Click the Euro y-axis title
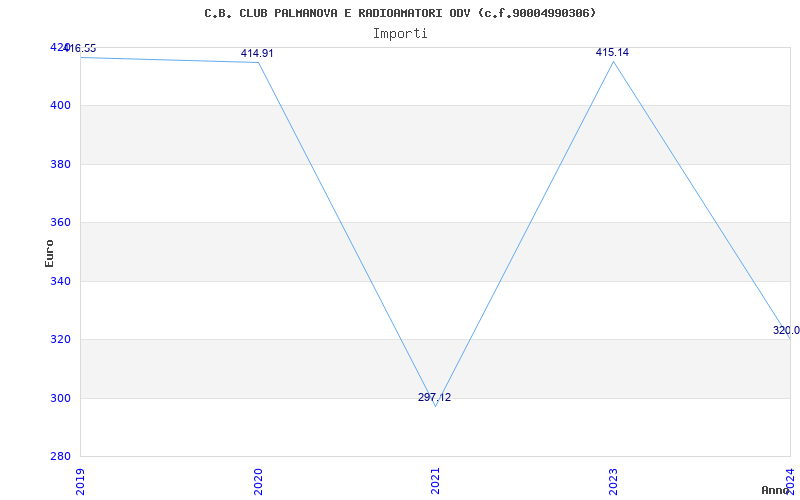 (49, 253)
